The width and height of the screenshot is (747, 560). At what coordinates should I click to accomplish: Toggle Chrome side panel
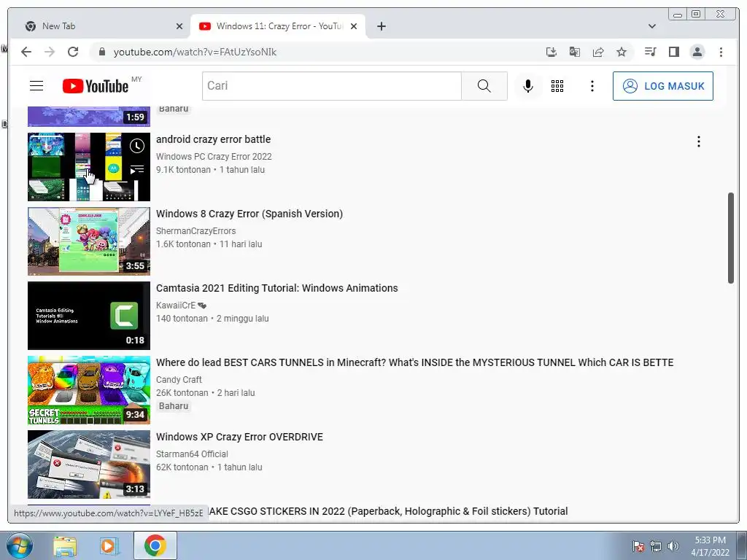[x=673, y=52]
